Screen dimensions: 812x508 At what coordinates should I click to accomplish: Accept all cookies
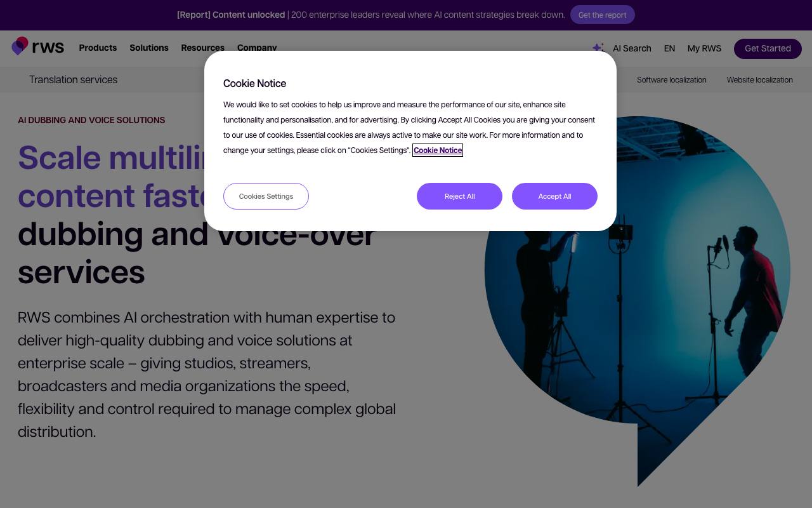click(x=554, y=196)
